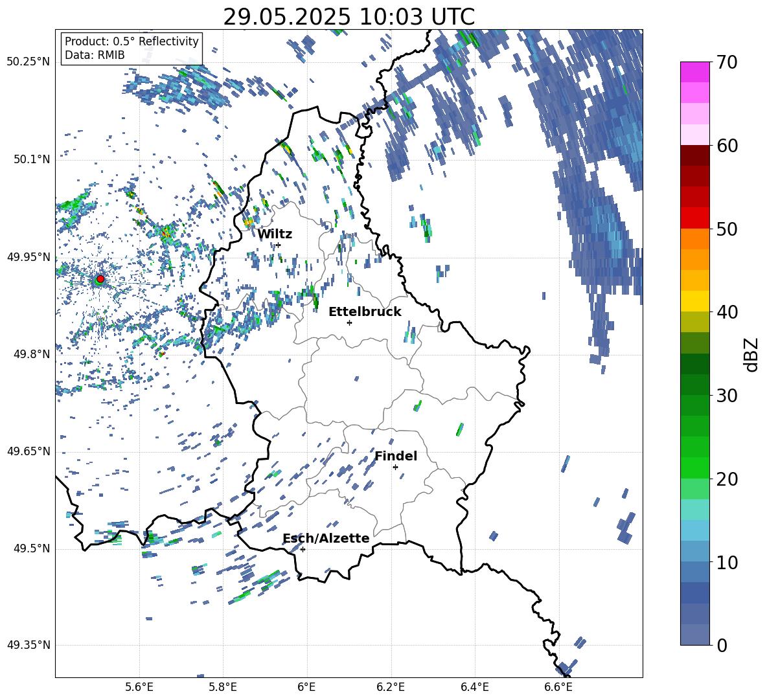The width and height of the screenshot is (767, 700).
Task: Click the 5.8°E longitude label
Action: click(223, 687)
